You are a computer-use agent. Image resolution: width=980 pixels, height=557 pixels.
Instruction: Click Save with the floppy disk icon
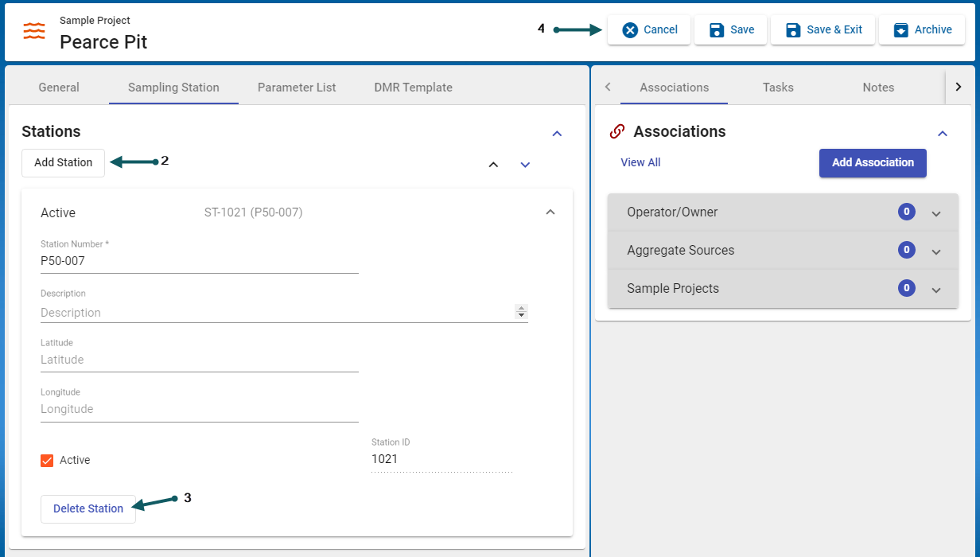(731, 30)
